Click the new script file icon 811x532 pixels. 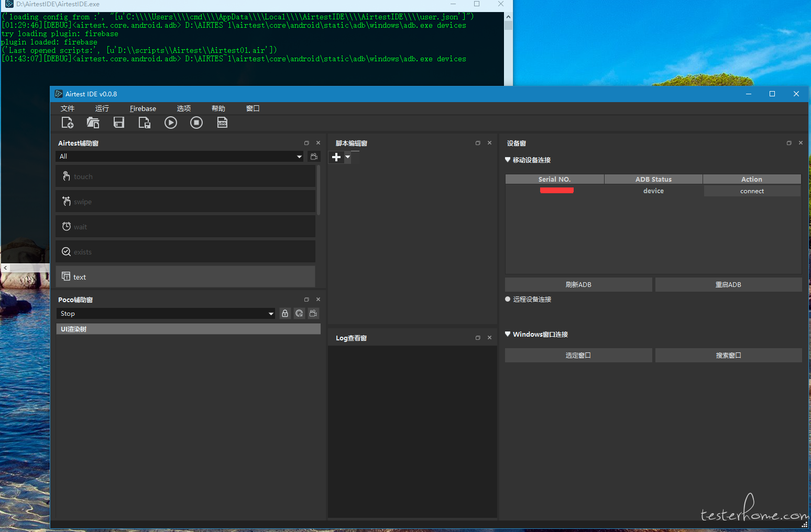tap(68, 123)
